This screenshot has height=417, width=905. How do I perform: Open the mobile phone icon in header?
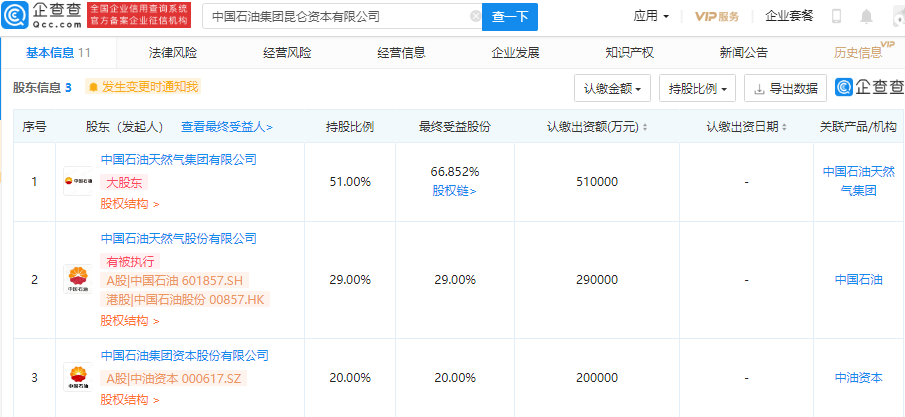click(x=836, y=17)
